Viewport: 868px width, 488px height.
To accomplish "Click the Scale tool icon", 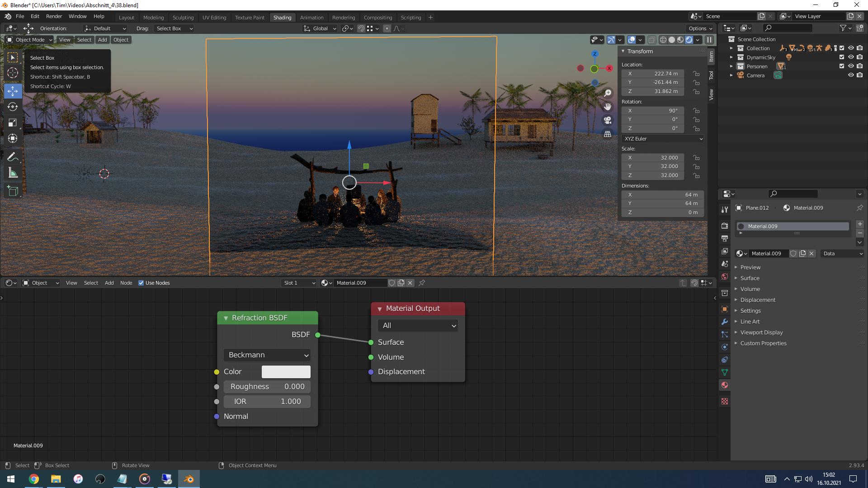I will tap(13, 123).
